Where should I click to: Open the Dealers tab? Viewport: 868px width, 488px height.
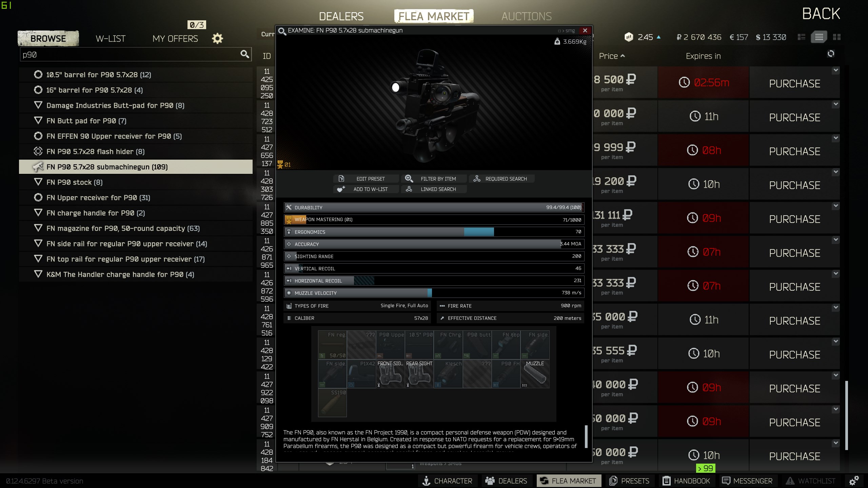pos(341,16)
